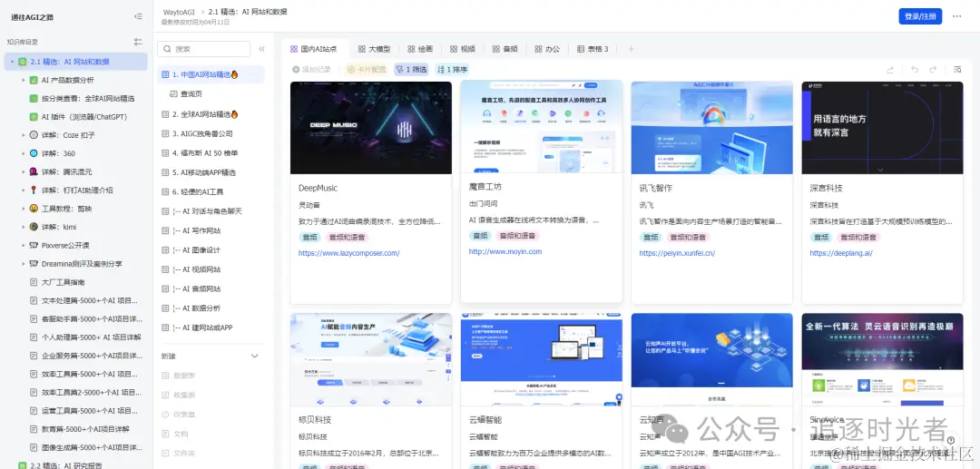The height and width of the screenshot is (469, 980).
Task: Open the DeepMusic card thumbnail
Action: tap(370, 127)
